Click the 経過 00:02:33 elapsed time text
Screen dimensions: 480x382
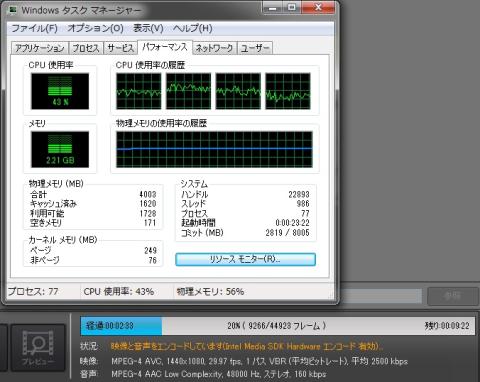[x=110, y=326]
